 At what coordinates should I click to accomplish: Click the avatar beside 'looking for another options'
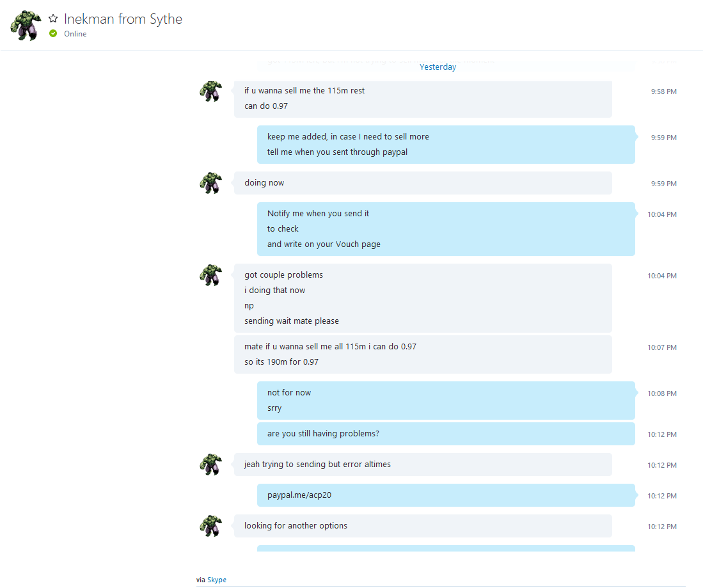(x=210, y=526)
